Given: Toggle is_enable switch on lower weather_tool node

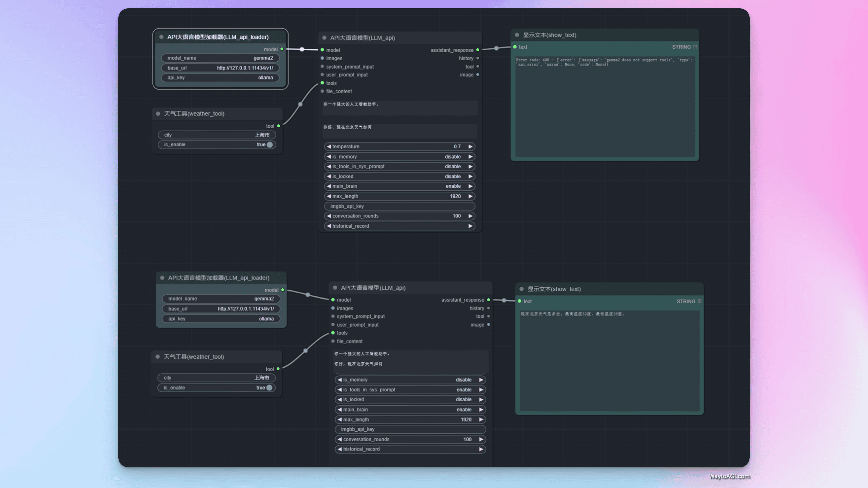Looking at the screenshot, I should (269, 388).
